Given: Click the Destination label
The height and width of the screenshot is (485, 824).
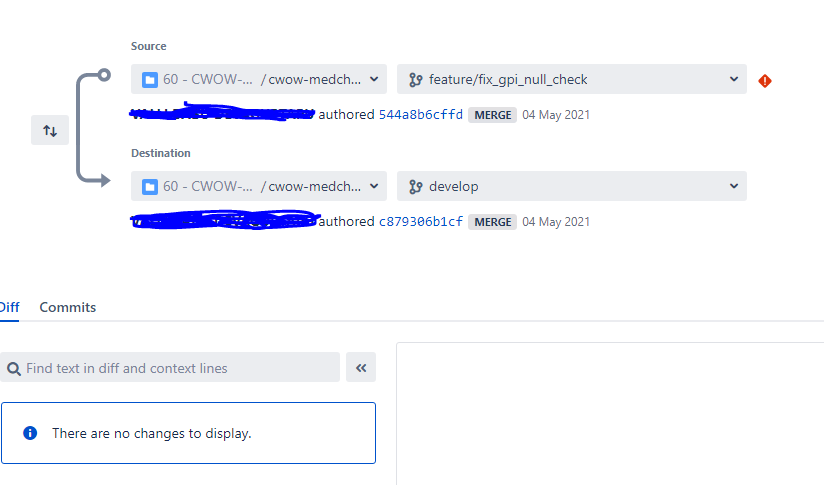Looking at the screenshot, I should (161, 153).
